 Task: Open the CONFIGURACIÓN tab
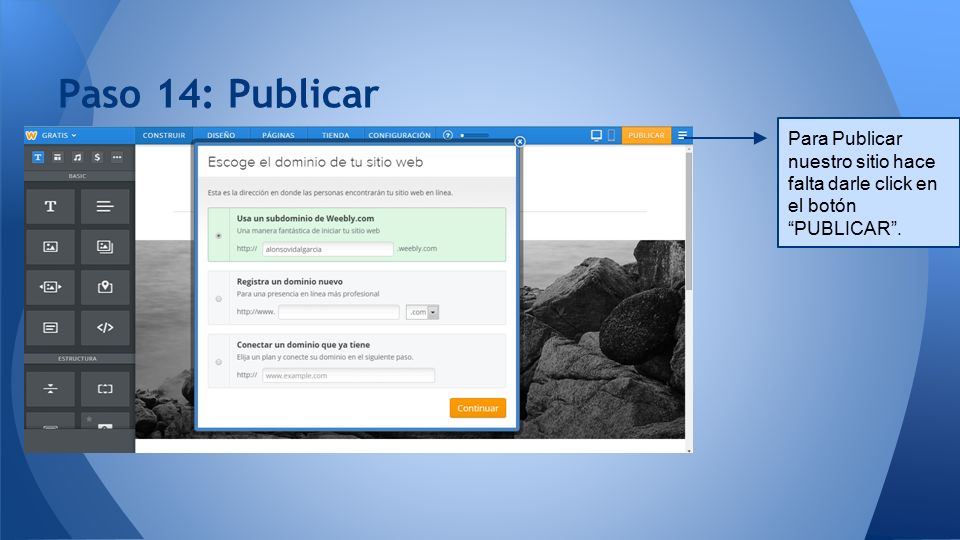click(x=399, y=135)
